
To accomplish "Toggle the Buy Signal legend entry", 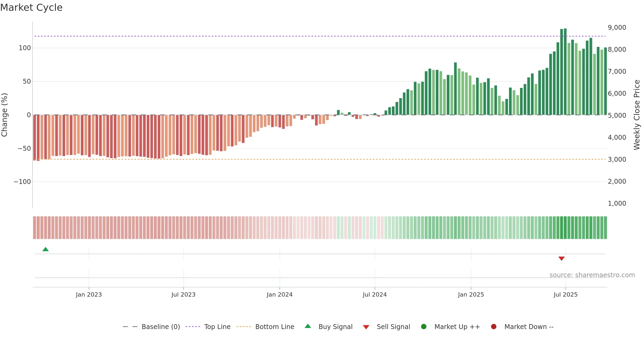I will click(x=328, y=327).
